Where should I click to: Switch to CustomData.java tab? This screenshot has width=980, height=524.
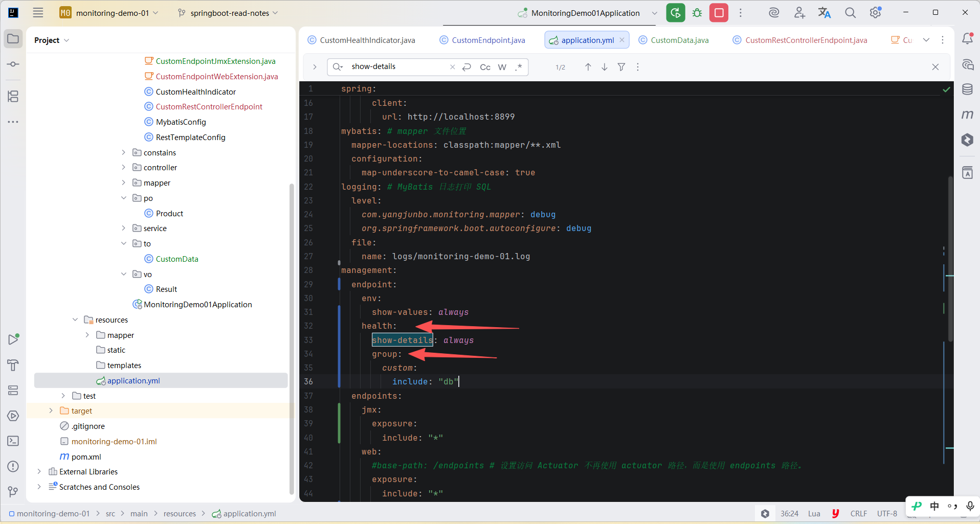pos(674,40)
